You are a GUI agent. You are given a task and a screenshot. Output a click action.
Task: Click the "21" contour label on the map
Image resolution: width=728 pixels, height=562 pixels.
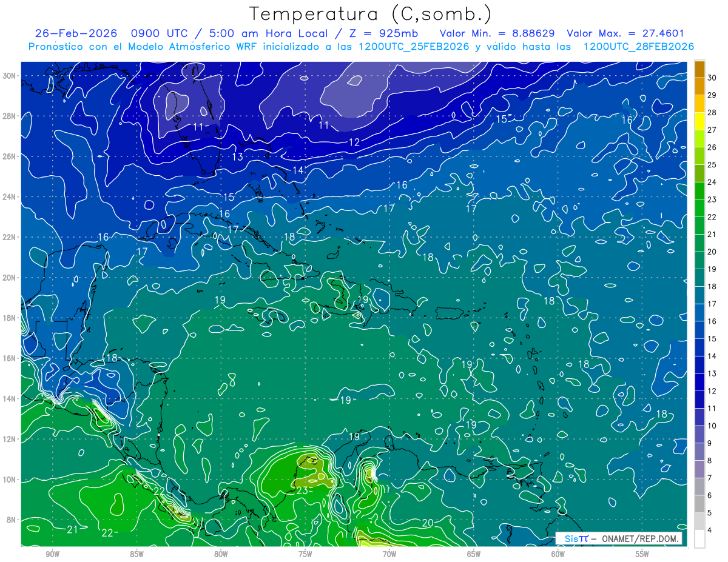click(x=72, y=529)
